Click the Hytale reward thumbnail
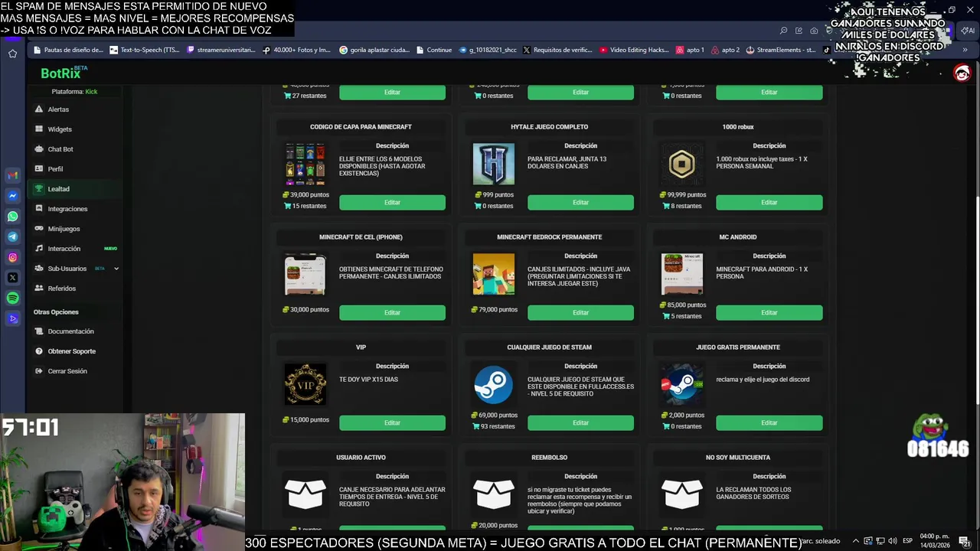Screen dimensions: 980x551 494,164
